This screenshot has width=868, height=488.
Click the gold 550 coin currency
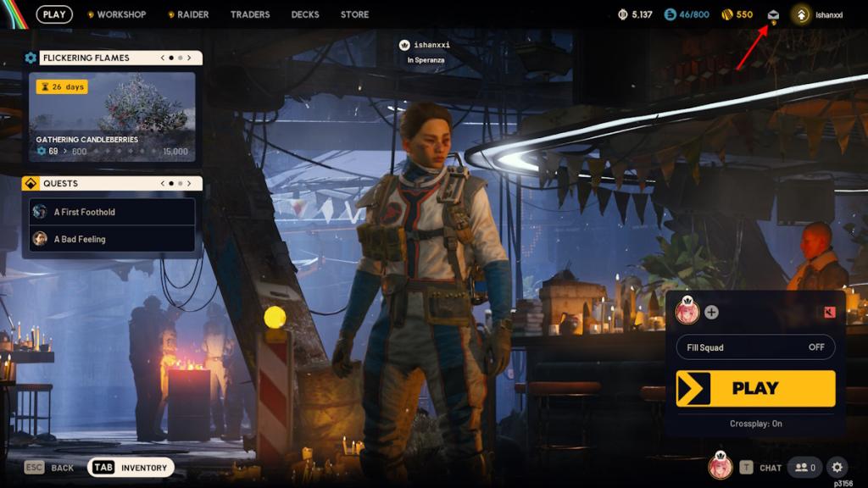(x=737, y=14)
